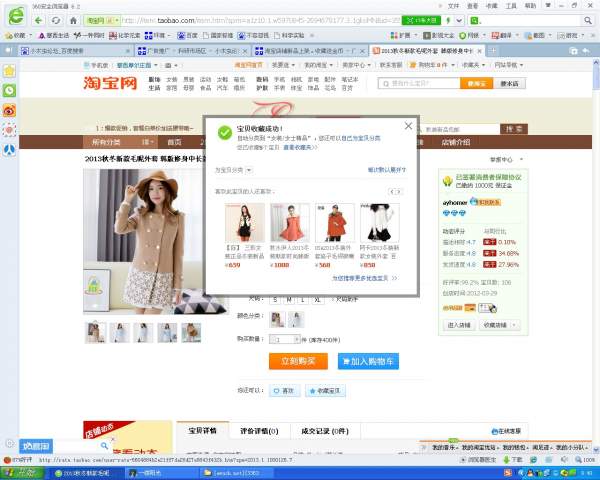The image size is (600, 480).
Task: Open the Weibo eye sidebar icon
Action: click(x=9, y=110)
